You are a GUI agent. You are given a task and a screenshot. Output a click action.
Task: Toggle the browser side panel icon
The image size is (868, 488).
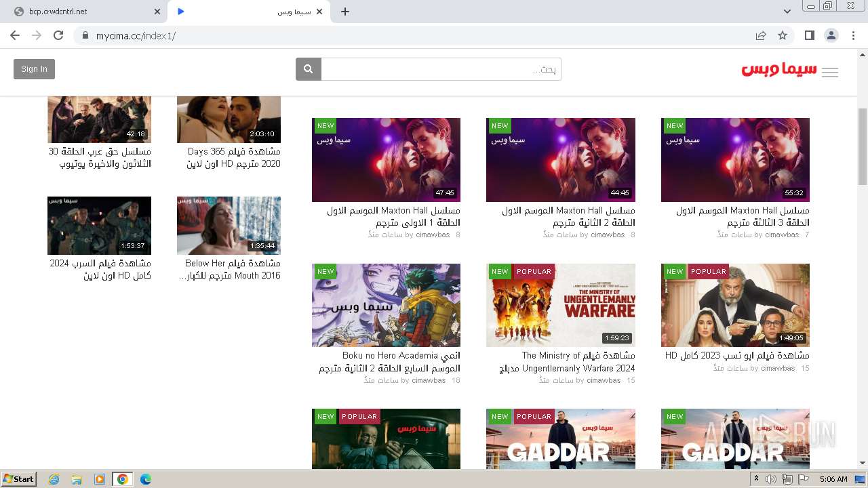pos(809,35)
